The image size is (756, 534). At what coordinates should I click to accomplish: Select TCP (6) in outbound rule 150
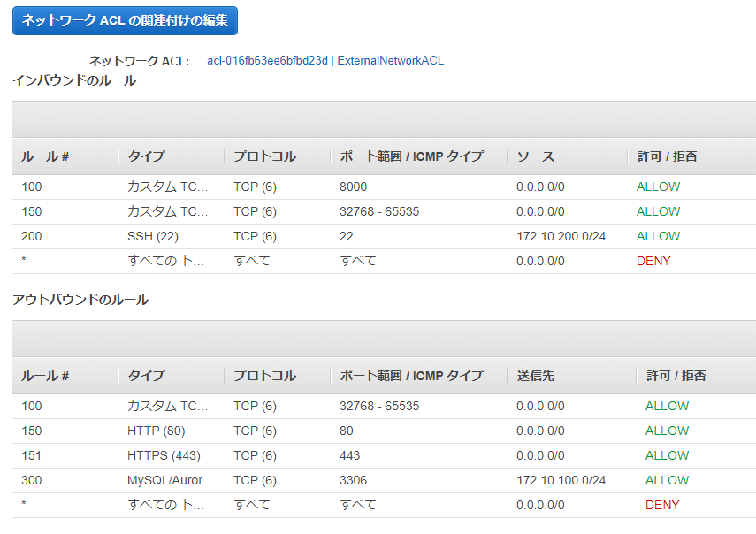[255, 431]
